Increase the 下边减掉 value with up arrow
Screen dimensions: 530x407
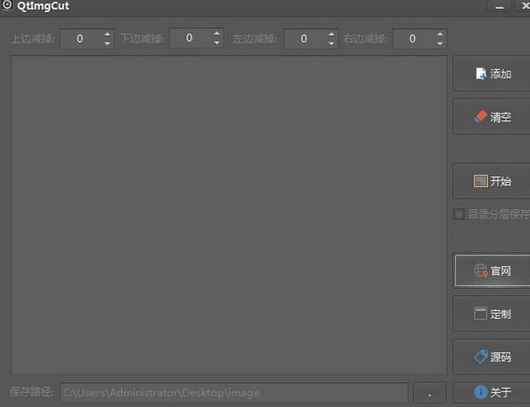217,33
